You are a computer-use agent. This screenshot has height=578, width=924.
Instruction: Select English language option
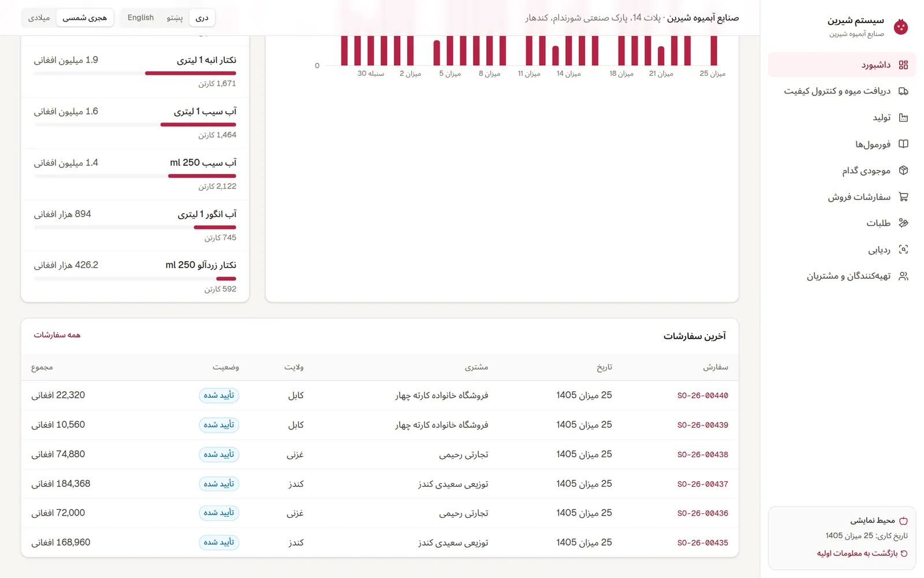[141, 18]
